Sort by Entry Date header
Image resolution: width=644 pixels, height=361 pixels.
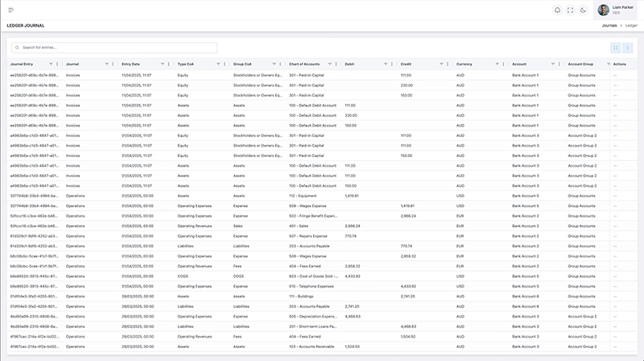130,64
